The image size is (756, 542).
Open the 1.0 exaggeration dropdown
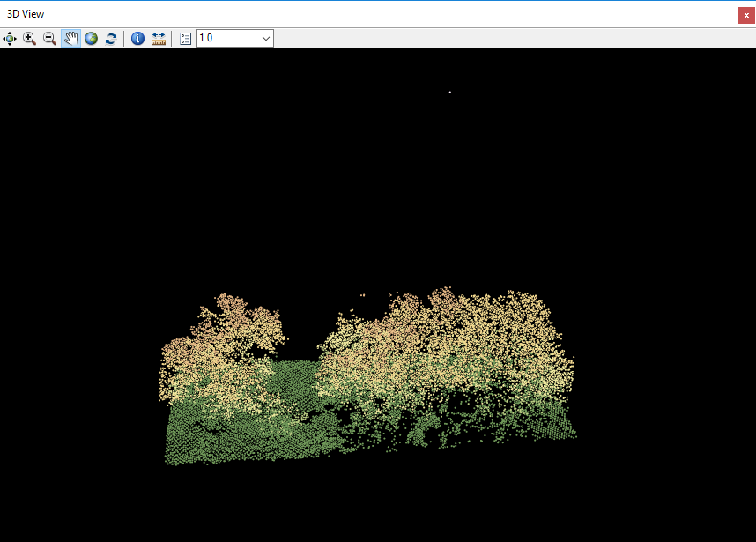point(266,39)
